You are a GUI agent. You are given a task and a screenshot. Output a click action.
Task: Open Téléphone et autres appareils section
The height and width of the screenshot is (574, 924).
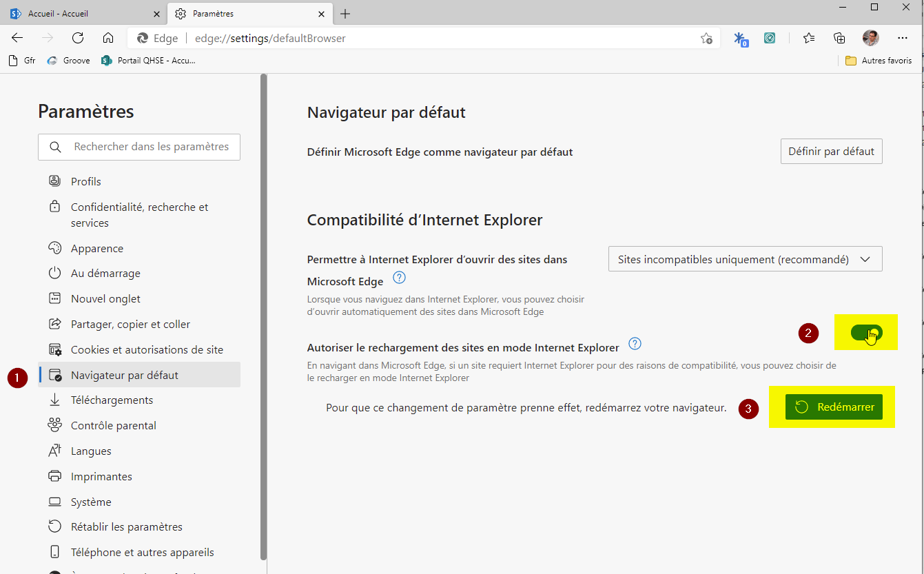click(x=139, y=552)
